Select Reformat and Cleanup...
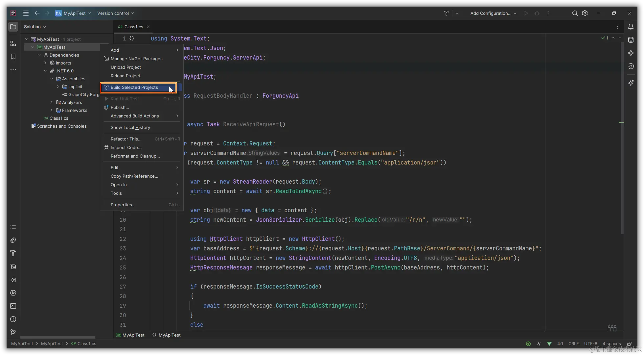Image resolution: width=644 pixels, height=355 pixels. point(141,156)
